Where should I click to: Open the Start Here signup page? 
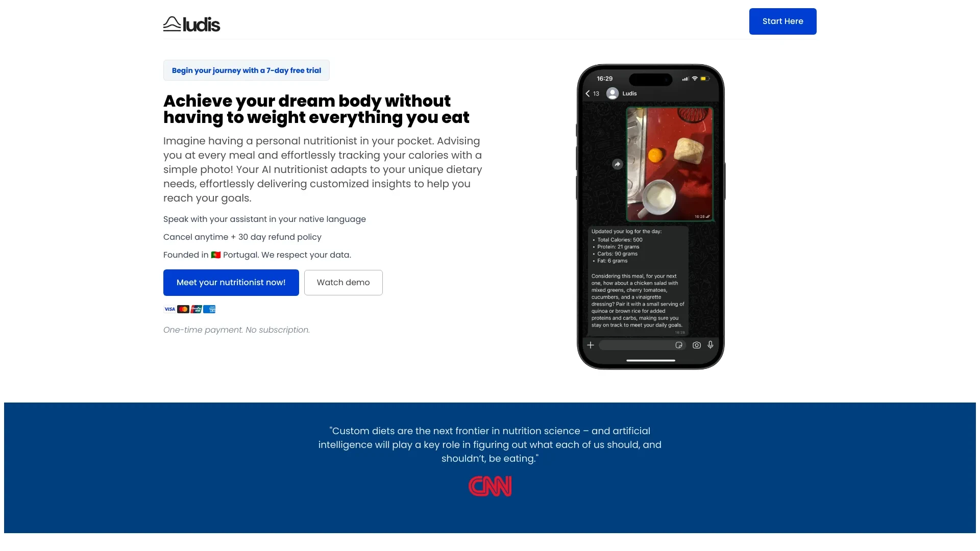783,21
